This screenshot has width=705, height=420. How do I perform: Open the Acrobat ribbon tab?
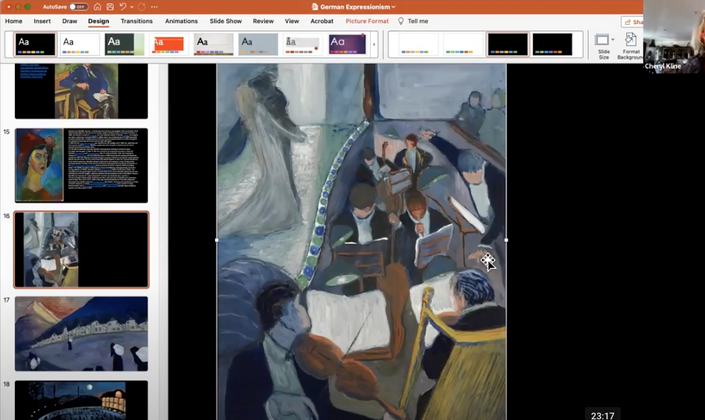pos(322,21)
